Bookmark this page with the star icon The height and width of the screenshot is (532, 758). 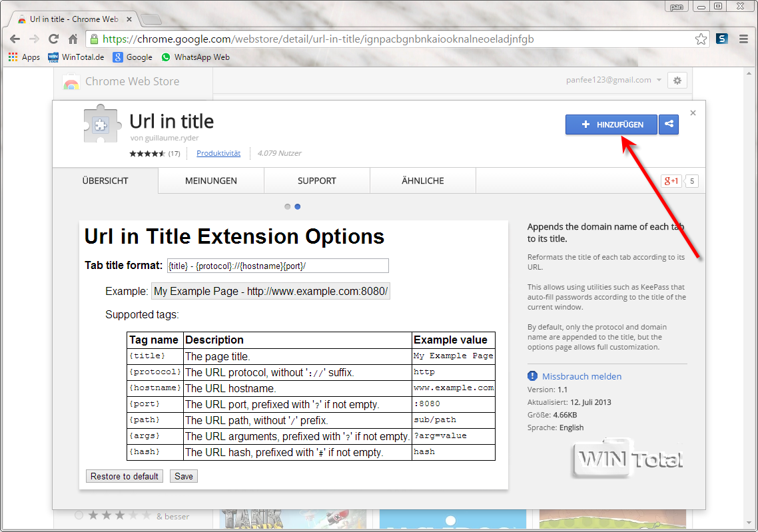(701, 39)
